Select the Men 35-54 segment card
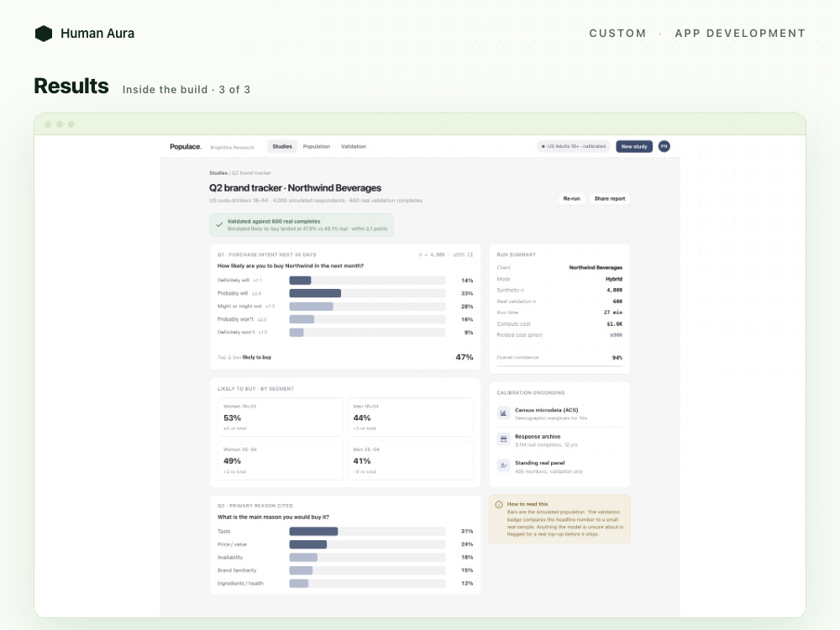840x630 pixels. click(x=411, y=460)
